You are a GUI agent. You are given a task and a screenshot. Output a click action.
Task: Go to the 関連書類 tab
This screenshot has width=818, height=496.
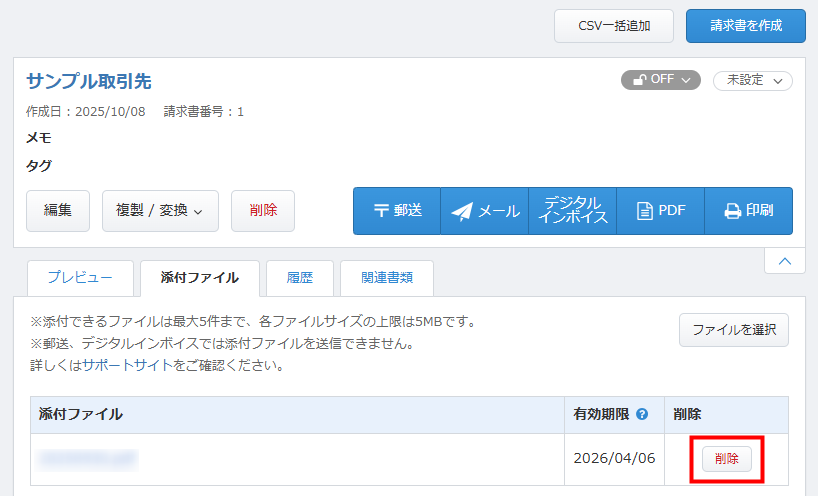[x=386, y=278]
